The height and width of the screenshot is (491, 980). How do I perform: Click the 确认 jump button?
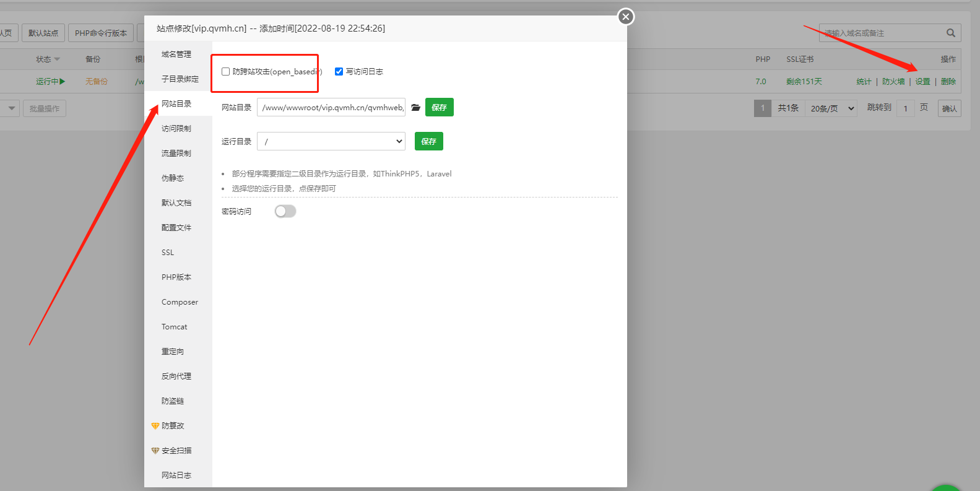tap(950, 108)
